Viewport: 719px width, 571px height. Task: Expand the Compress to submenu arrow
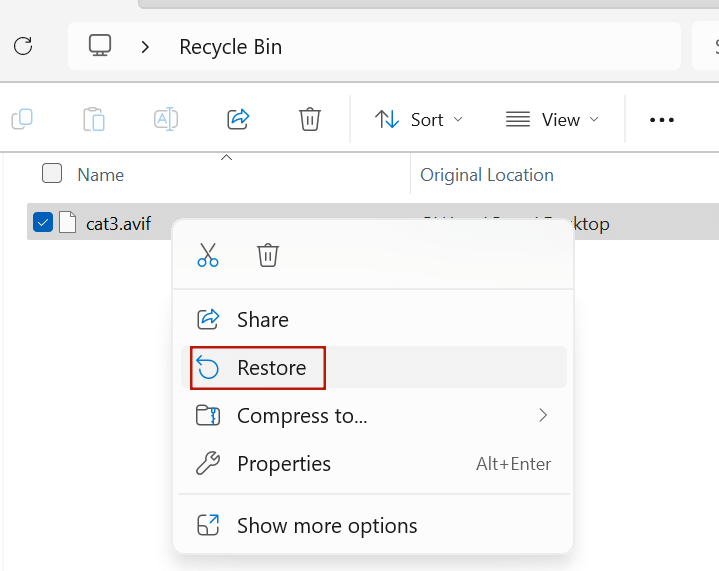pos(543,416)
